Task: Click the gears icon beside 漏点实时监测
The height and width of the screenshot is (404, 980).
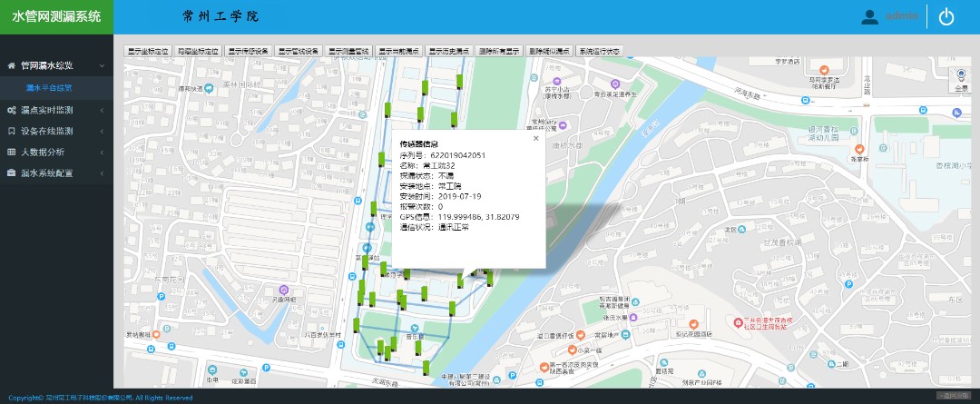Action: (12, 110)
